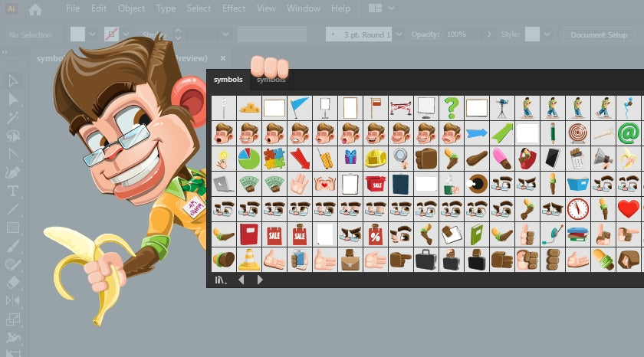Open the Symbol Libraries menu icon
The width and height of the screenshot is (644, 357).
[222, 280]
